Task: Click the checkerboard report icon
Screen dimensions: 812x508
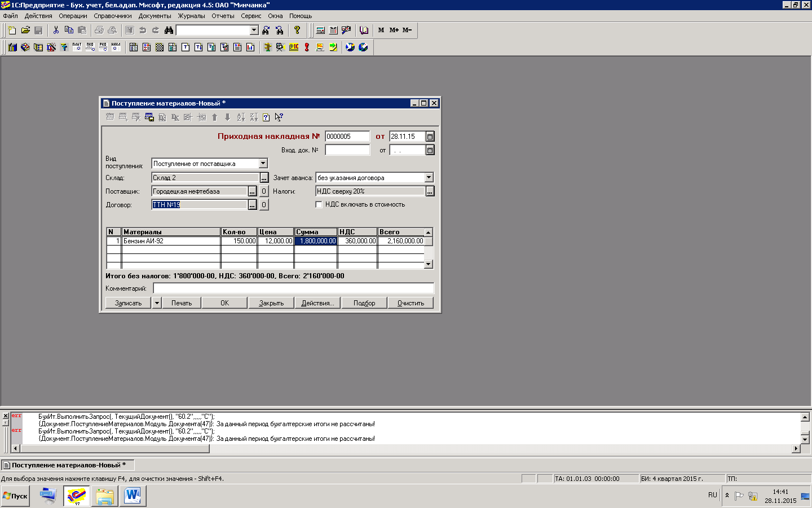Action: [x=160, y=47]
